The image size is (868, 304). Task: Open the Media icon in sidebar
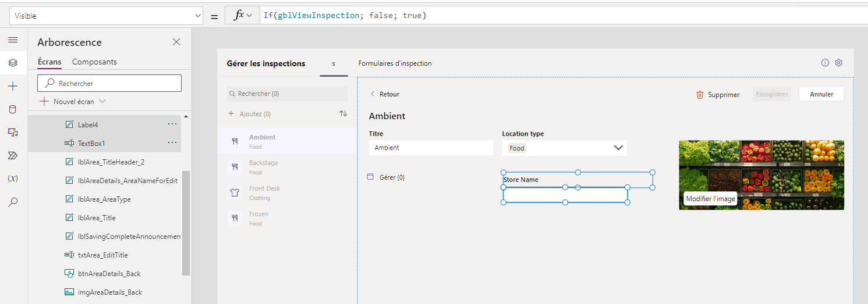coord(13,133)
